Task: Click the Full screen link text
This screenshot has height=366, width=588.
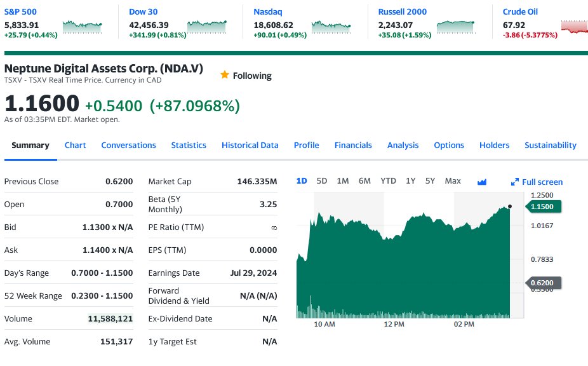Action: coord(542,182)
